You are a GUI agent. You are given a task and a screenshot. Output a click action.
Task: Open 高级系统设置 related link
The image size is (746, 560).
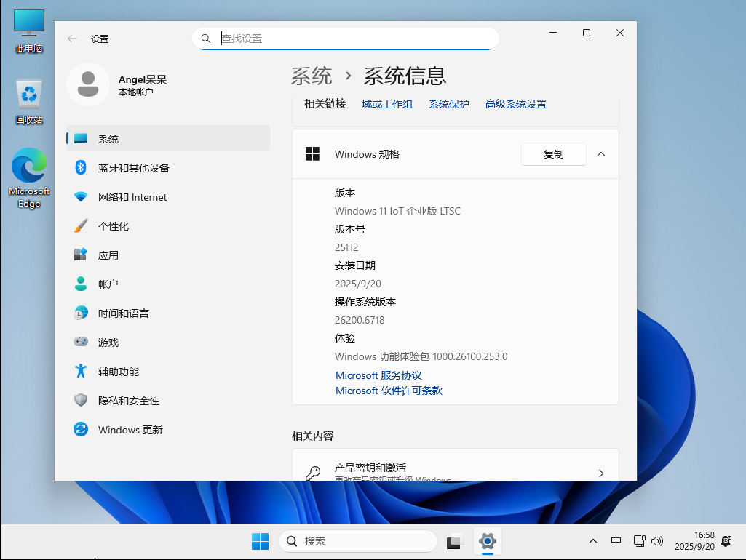point(515,103)
